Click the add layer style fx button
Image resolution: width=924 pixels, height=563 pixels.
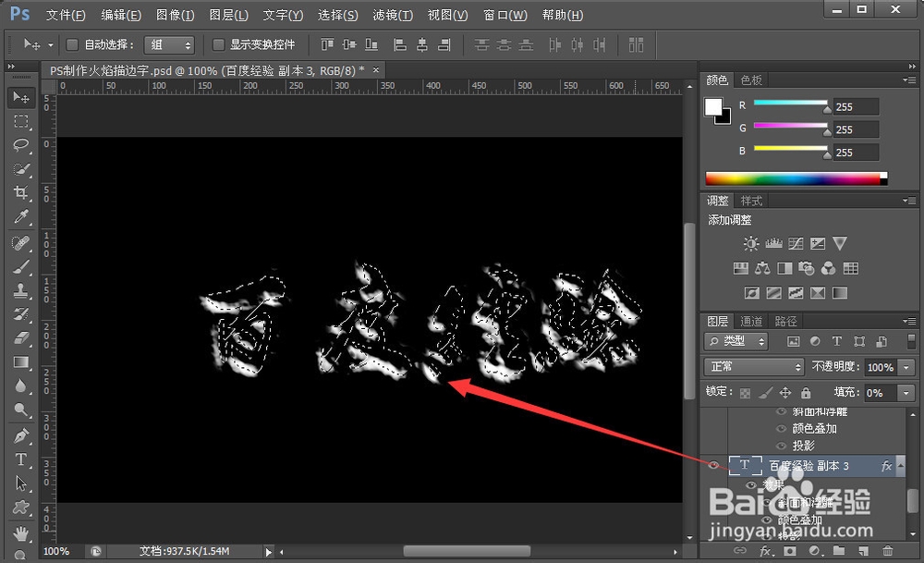coord(765,551)
